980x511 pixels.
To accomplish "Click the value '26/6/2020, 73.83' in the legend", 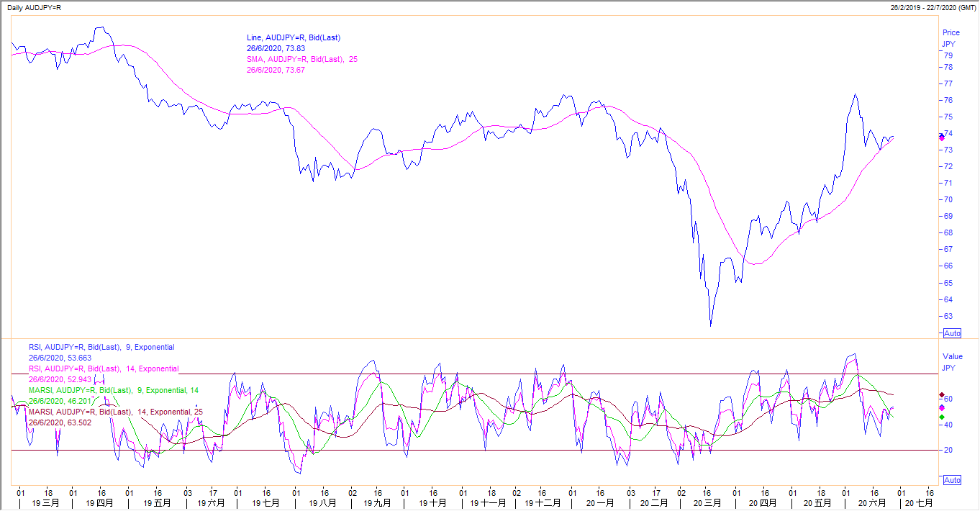I will [x=275, y=48].
